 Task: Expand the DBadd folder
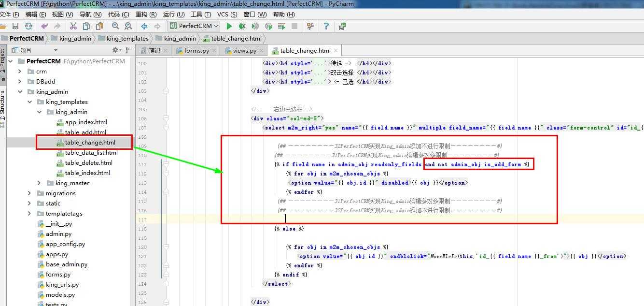tap(20, 82)
